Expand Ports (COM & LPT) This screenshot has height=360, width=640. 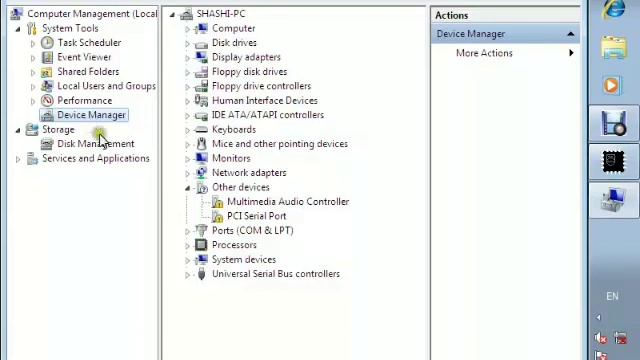(x=187, y=231)
